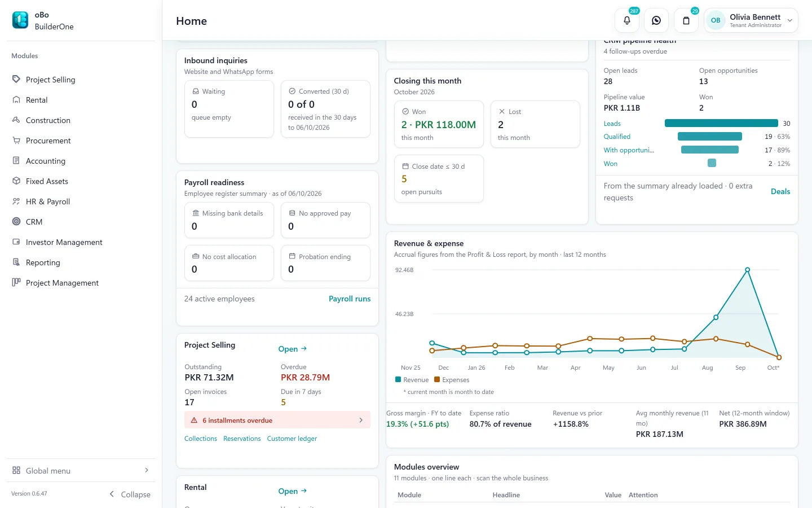Image resolution: width=812 pixels, height=508 pixels.
Task: Click the Converted checkmark icon
Action: click(292, 91)
